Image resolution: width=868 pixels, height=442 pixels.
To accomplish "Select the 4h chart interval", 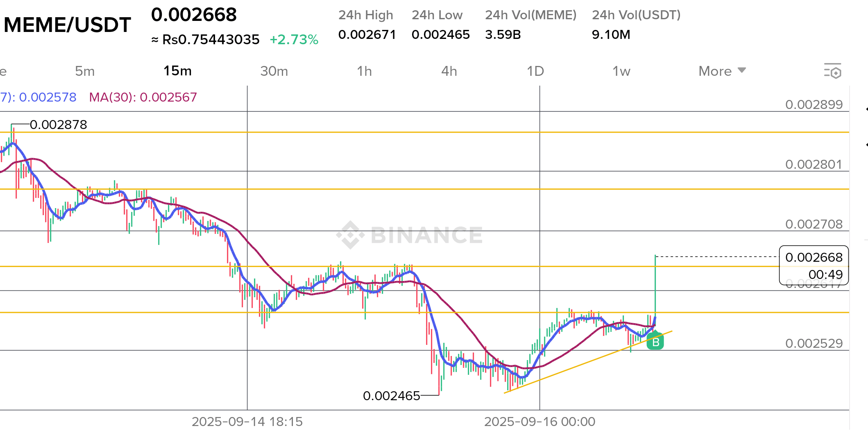I will click(x=449, y=71).
